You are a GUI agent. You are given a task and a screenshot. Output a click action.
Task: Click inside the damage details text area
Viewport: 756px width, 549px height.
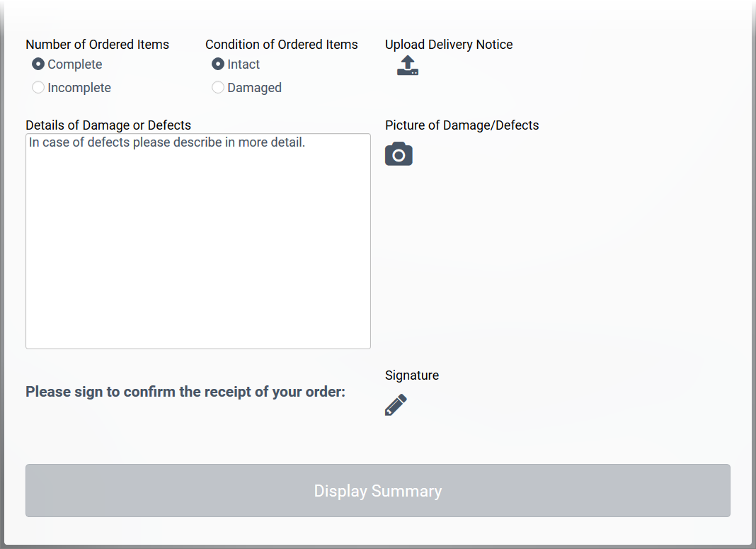[x=197, y=241]
